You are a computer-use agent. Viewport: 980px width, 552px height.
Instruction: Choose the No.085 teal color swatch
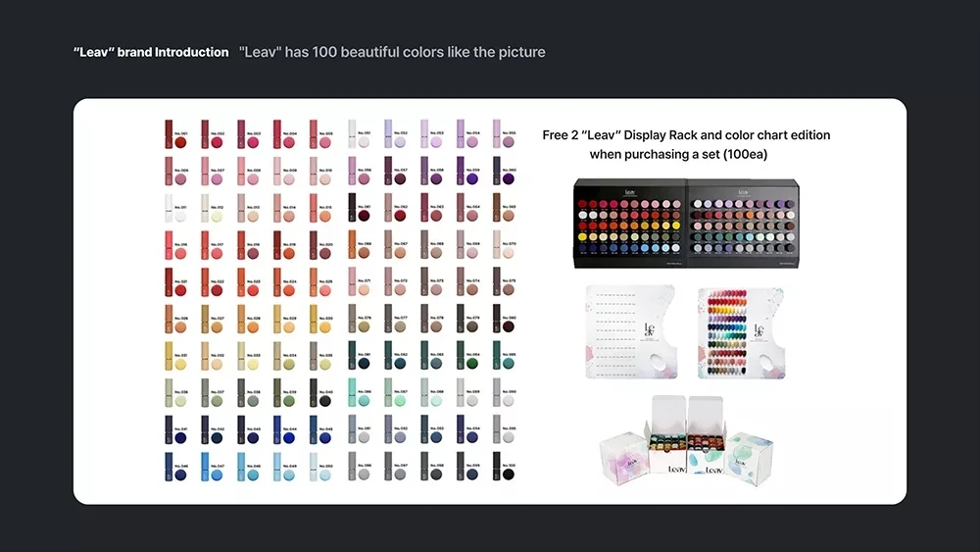coord(509,364)
